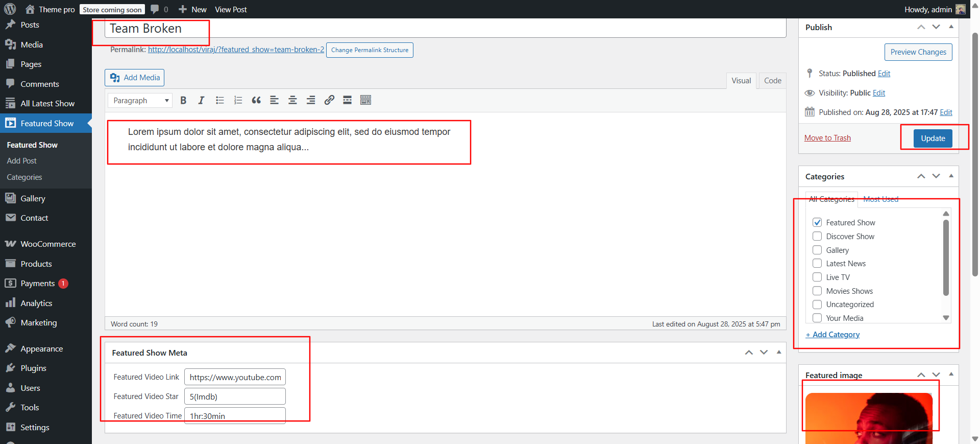Apply italic formatting in editor toolbar
This screenshot has height=444, width=980.
[201, 101]
